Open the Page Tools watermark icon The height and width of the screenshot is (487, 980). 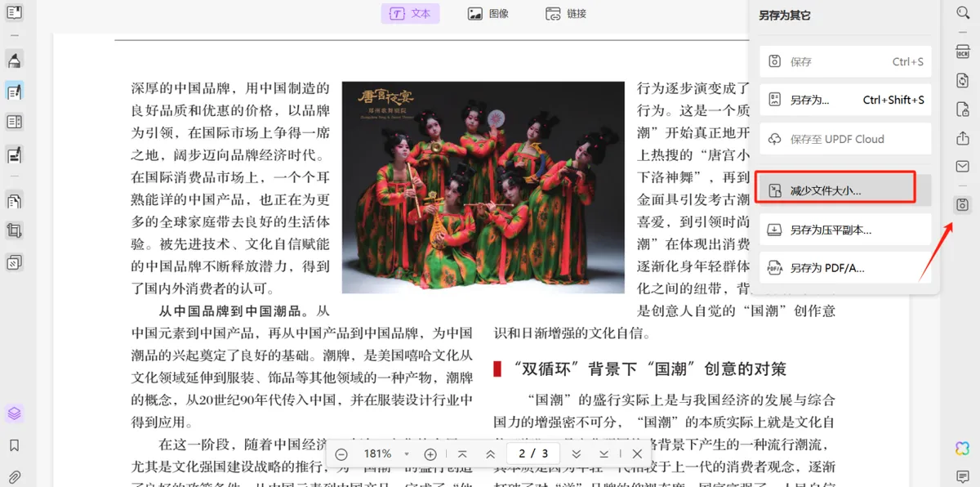coord(14,262)
